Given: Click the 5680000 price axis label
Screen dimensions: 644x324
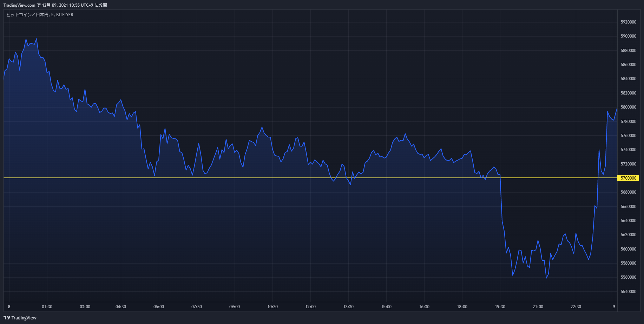Looking at the screenshot, I should point(629,192).
